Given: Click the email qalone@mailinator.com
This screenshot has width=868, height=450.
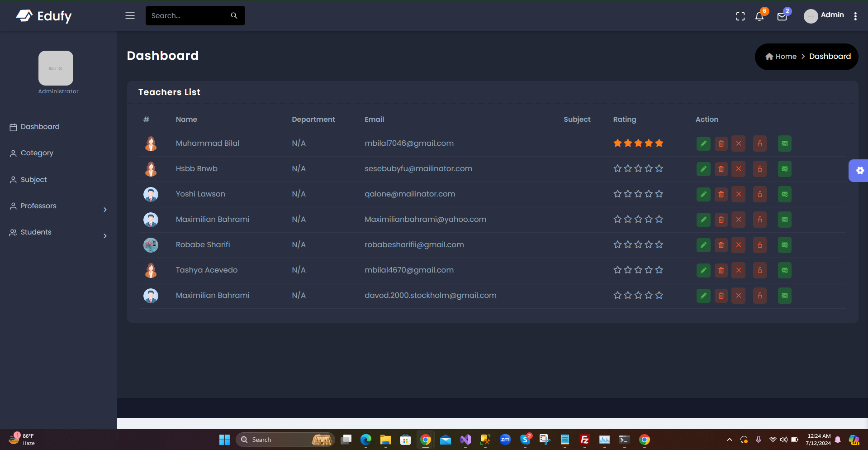Looking at the screenshot, I should tap(410, 194).
